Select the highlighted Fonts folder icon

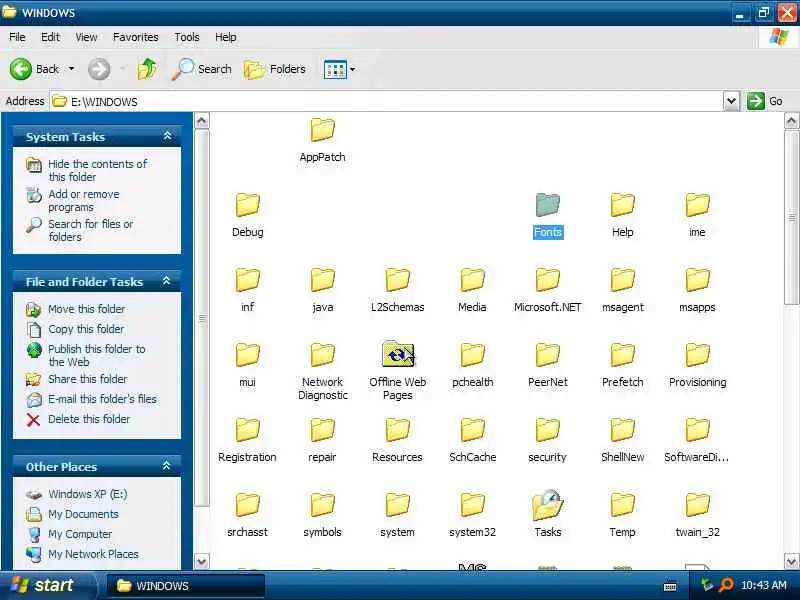point(547,205)
